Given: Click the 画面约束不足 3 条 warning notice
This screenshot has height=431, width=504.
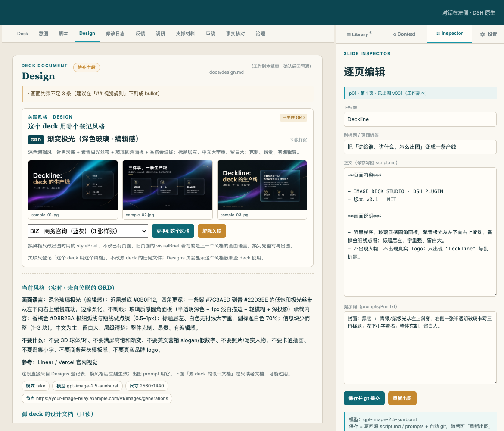Looking at the screenshot, I should [168, 94].
